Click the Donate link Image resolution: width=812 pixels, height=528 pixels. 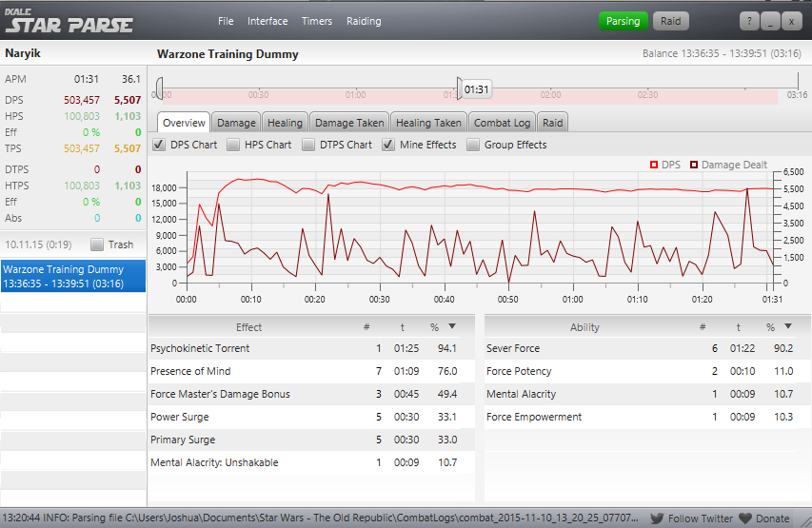(x=773, y=518)
